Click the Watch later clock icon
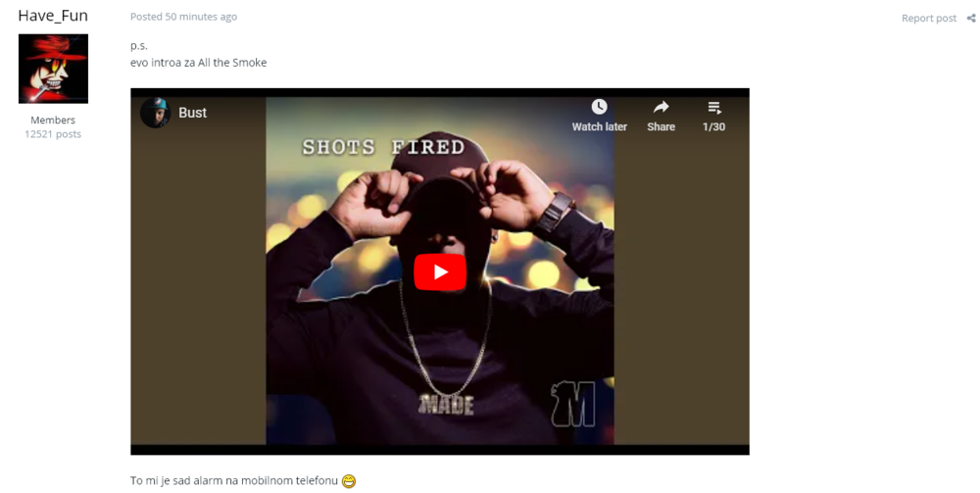This screenshot has width=980, height=493. point(599,107)
